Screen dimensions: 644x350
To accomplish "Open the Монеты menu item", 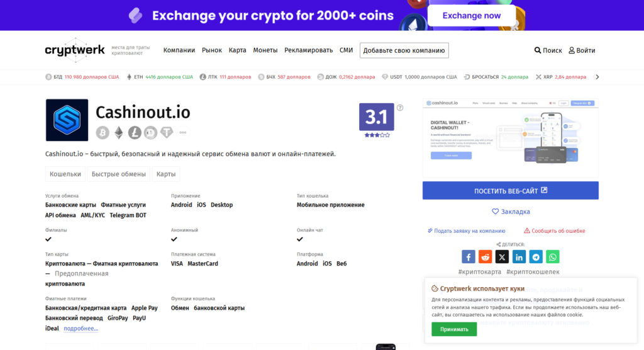I will 265,50.
